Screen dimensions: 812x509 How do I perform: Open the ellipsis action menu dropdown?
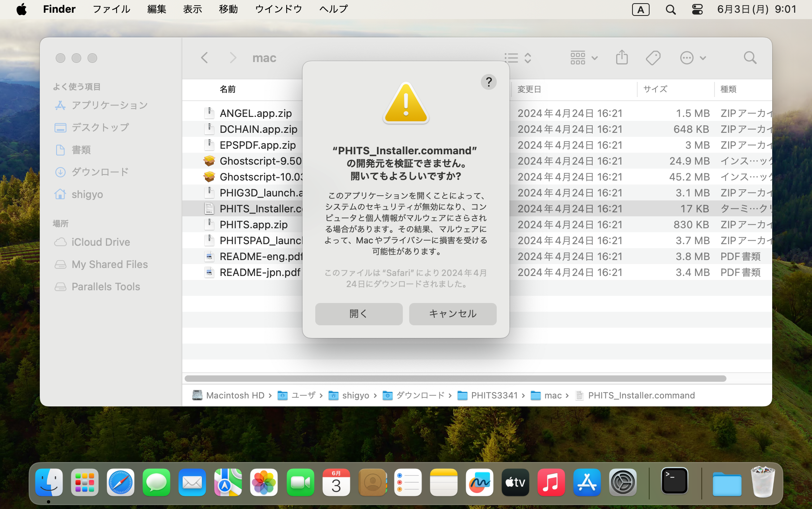(x=693, y=58)
